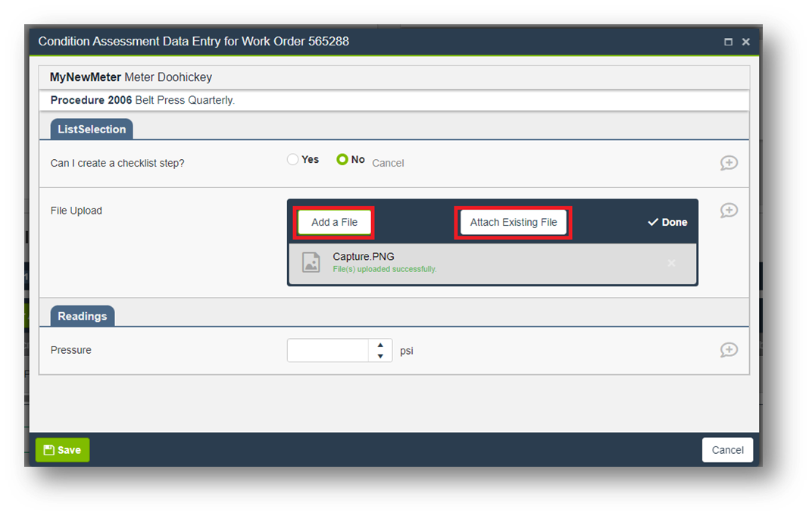Switch to the ListSelection tab
812x516 pixels.
92,130
